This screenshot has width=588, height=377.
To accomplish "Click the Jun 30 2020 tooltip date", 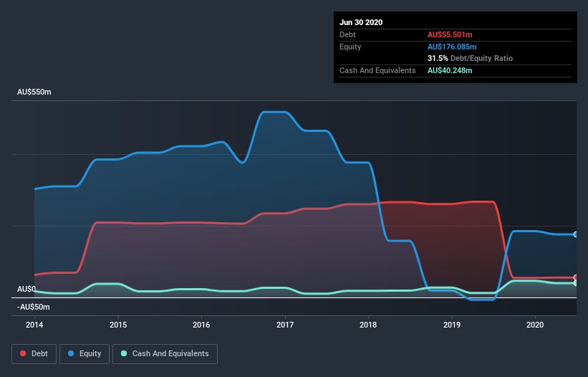I will tap(361, 22).
